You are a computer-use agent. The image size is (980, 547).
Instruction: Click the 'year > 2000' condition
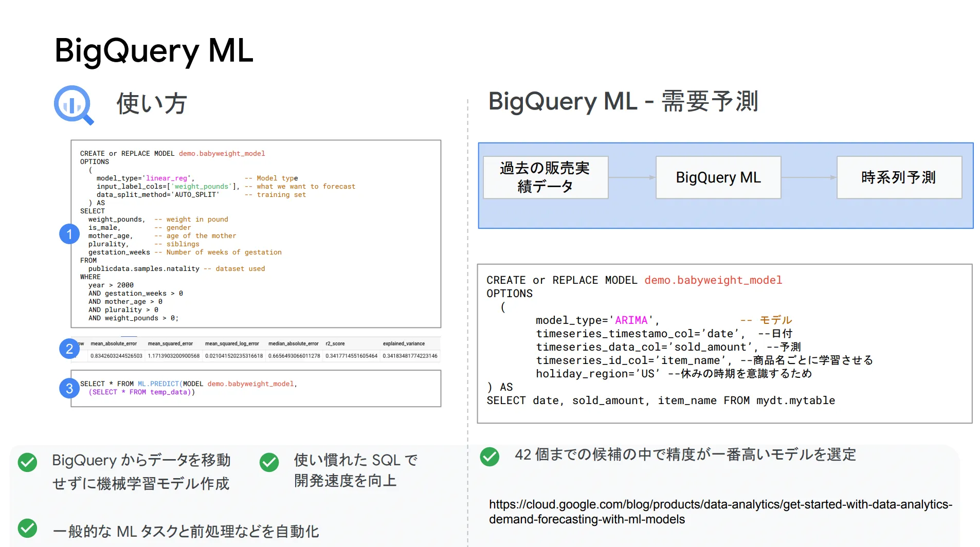click(111, 285)
